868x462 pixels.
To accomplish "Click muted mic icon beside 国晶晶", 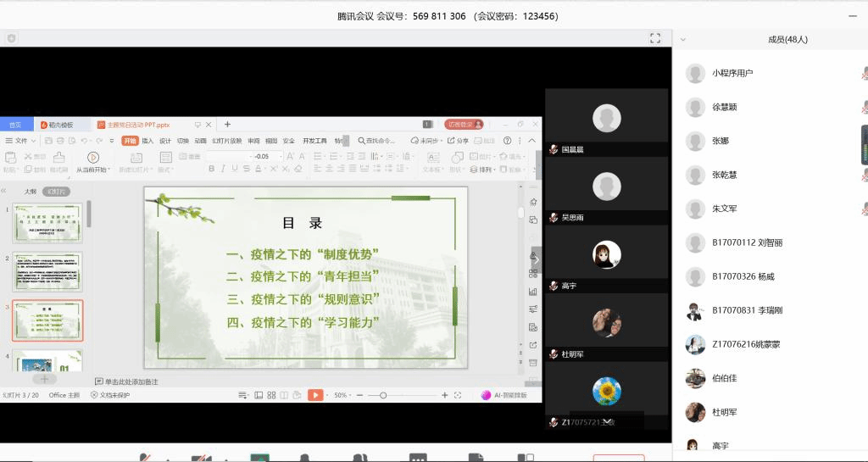I will 553,149.
